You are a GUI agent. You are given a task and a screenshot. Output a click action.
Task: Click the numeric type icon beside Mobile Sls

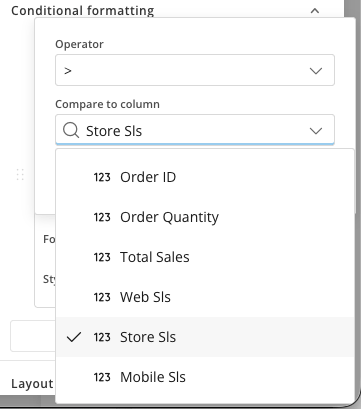pyautogui.click(x=102, y=377)
